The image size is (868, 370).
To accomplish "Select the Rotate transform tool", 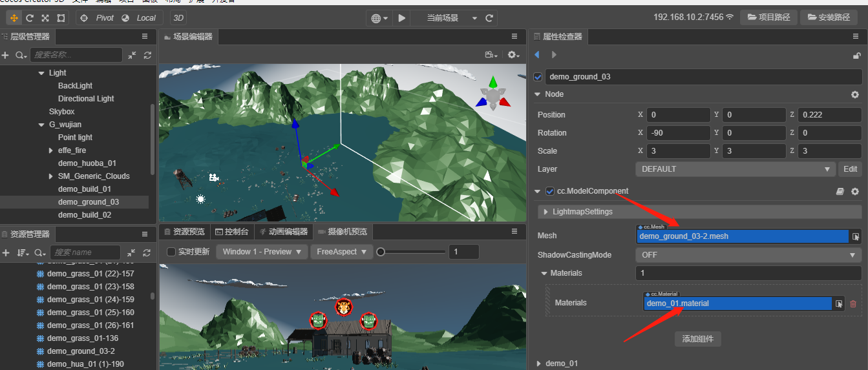I will (30, 18).
